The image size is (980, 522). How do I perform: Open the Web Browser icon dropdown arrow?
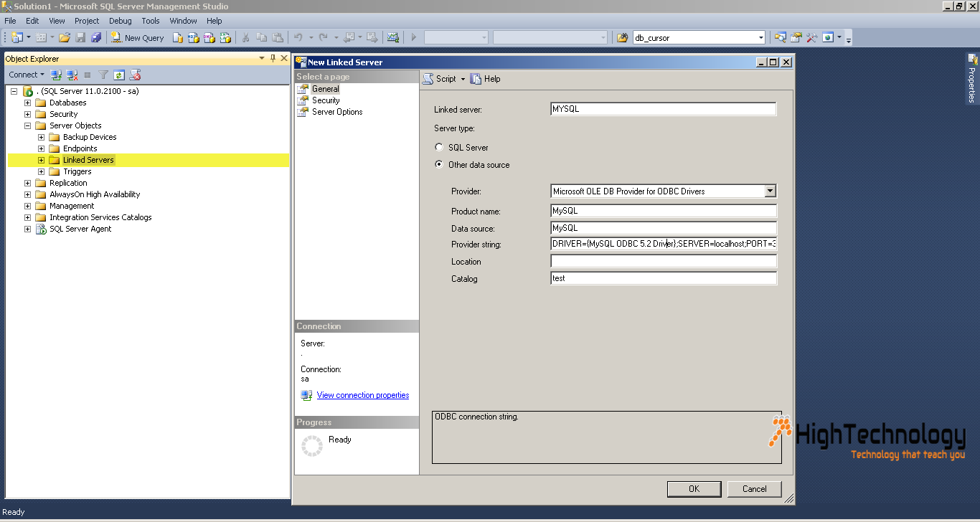click(839, 37)
